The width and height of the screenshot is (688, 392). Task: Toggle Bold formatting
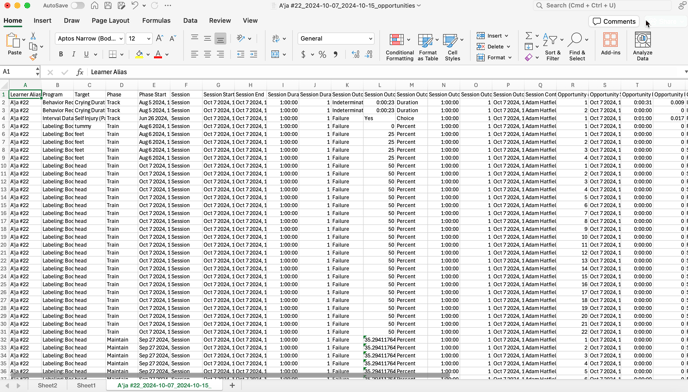tap(61, 54)
